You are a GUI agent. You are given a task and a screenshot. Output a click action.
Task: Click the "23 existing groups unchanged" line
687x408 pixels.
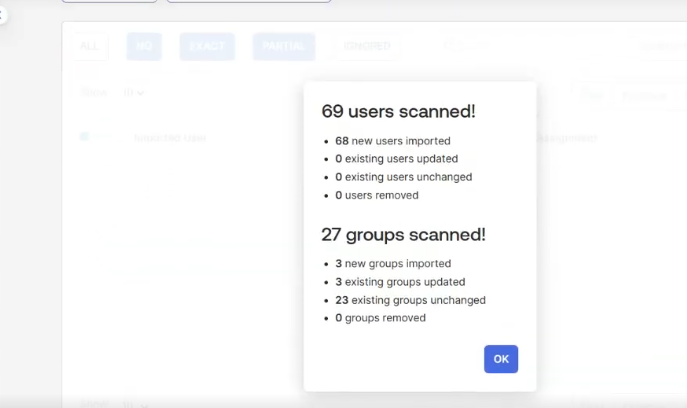coord(410,300)
